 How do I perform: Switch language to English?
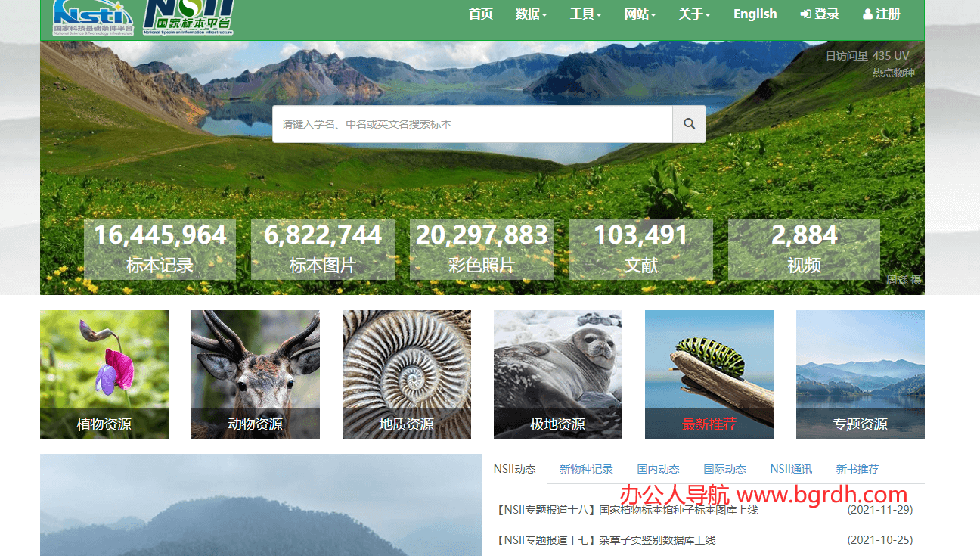point(755,14)
